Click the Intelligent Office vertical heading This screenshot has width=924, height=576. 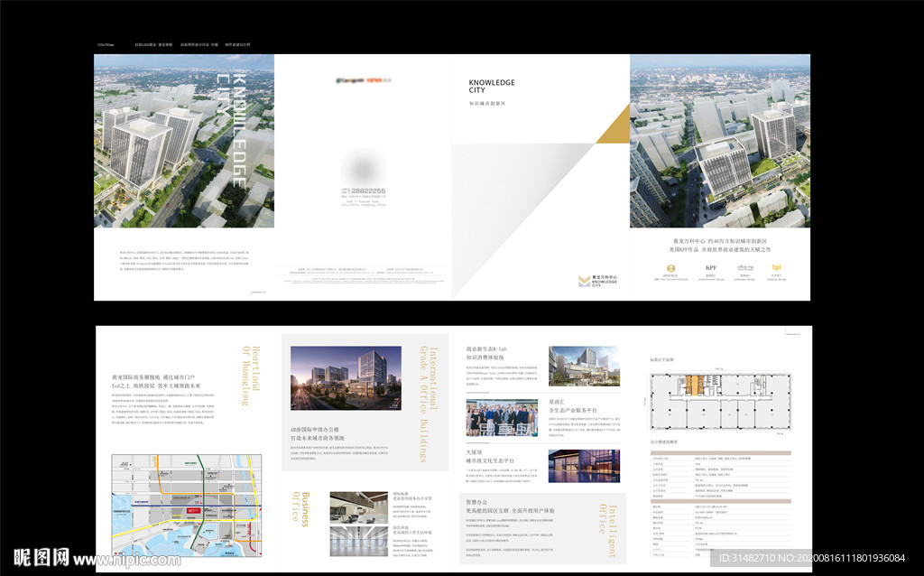point(609,531)
